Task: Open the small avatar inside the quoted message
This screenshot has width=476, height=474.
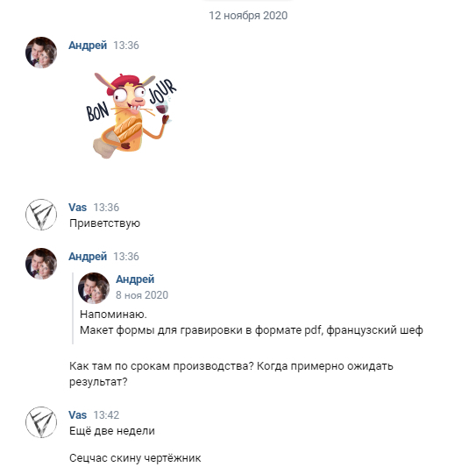Action: (94, 288)
